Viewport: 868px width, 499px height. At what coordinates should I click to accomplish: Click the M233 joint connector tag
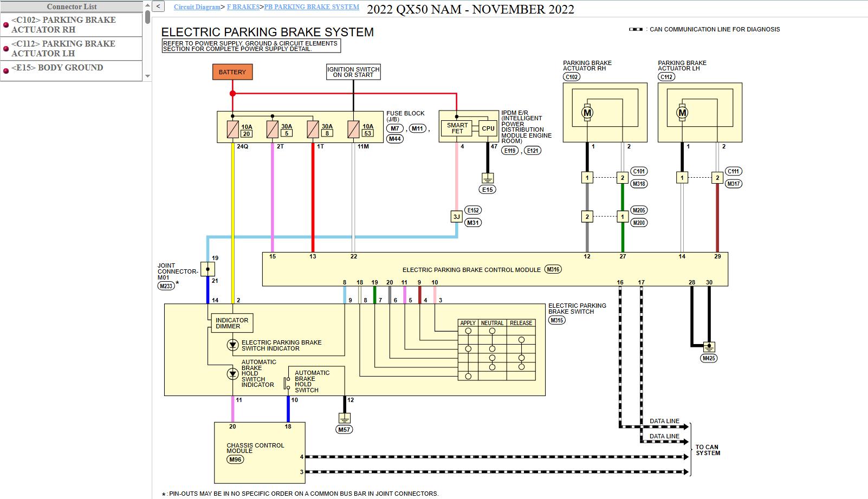coord(166,286)
